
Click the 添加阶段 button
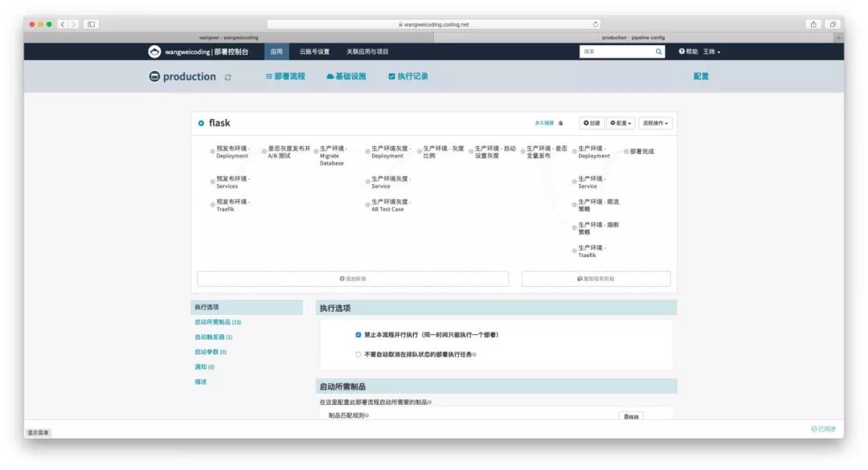(353, 279)
